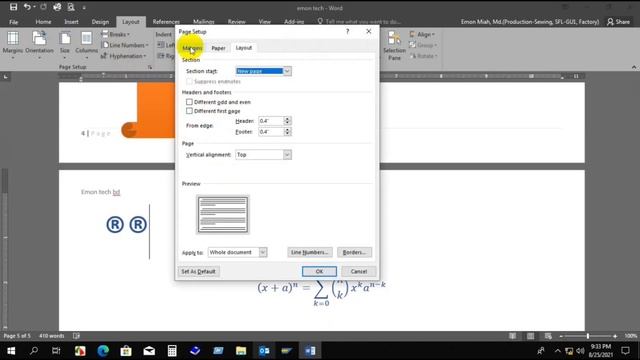Switch to Word icon on taskbar
This screenshot has height=360, width=640.
(310, 351)
